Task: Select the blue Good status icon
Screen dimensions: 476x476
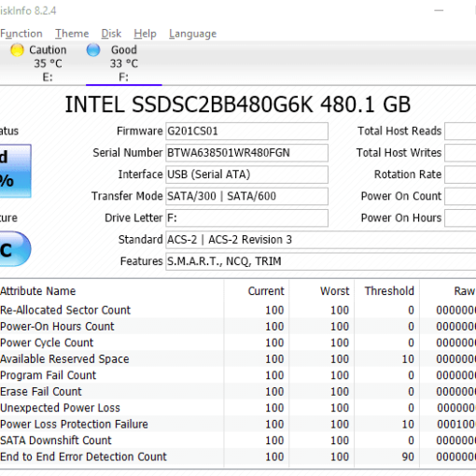Action: (x=93, y=50)
